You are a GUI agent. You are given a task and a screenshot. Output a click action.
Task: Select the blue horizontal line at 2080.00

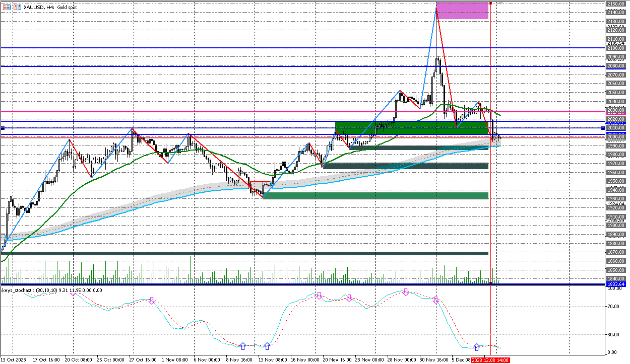tap(302, 66)
